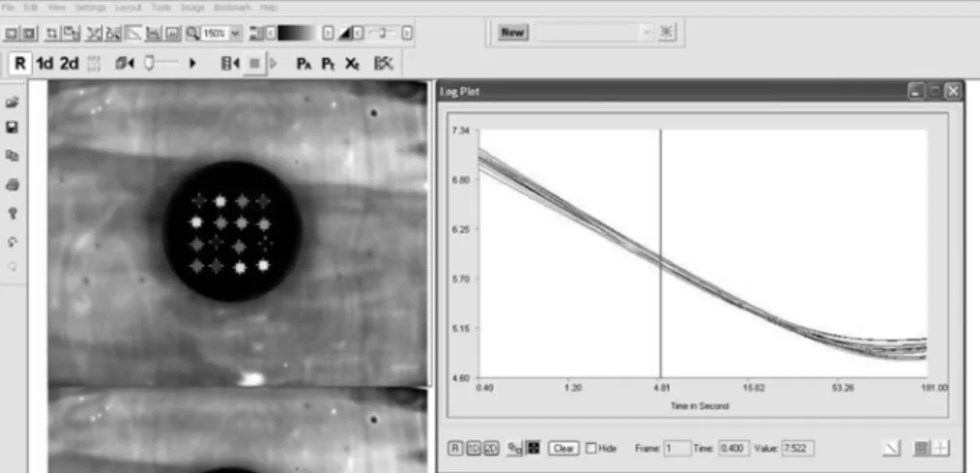Click the open folder icon in left sidebar
Screen dimensions: 980x473
coord(12,102)
